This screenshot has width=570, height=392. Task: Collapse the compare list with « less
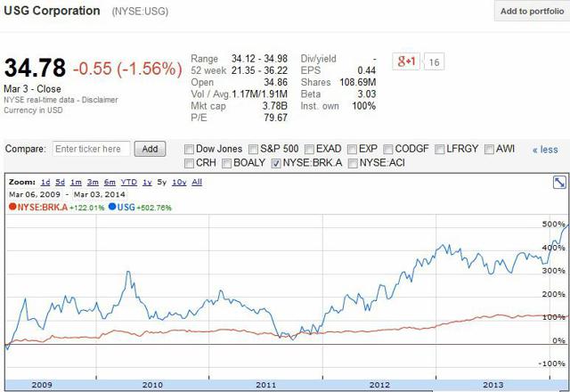pos(545,150)
